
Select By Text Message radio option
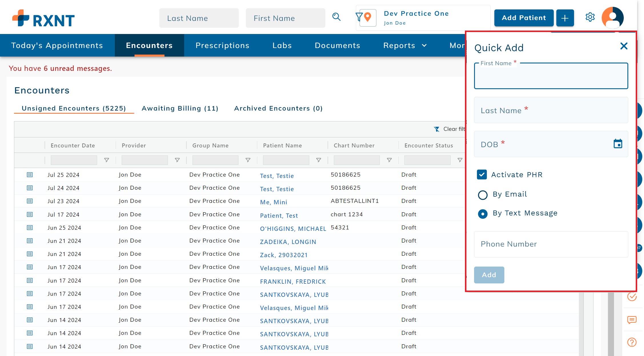(483, 214)
